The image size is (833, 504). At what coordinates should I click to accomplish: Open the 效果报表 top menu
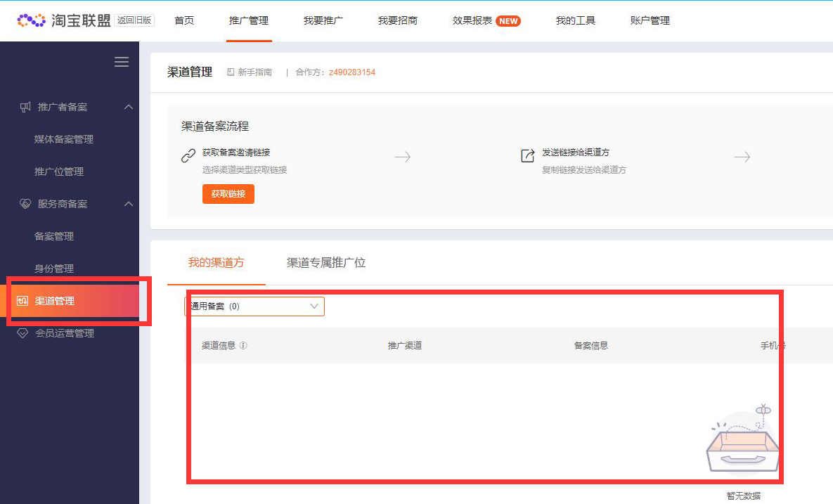tap(472, 20)
